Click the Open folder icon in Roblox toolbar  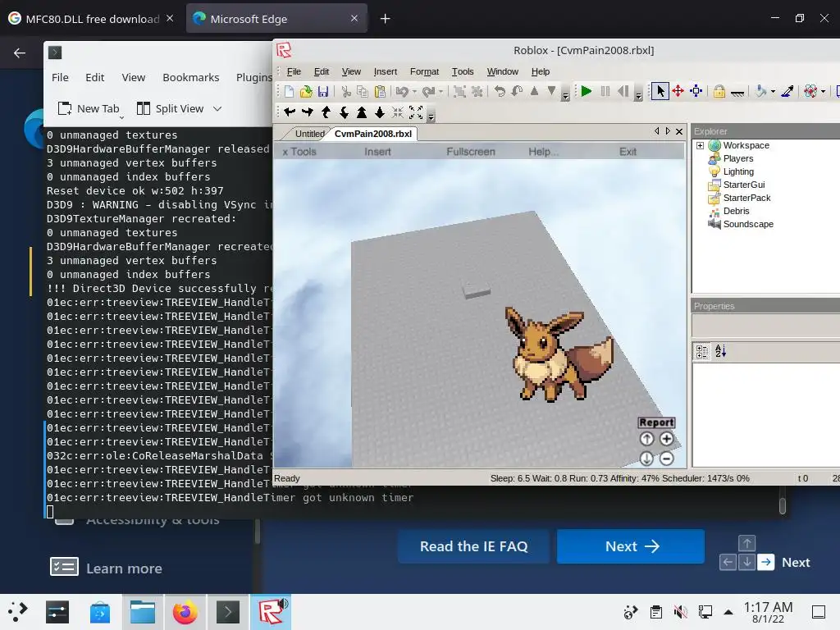(306, 92)
